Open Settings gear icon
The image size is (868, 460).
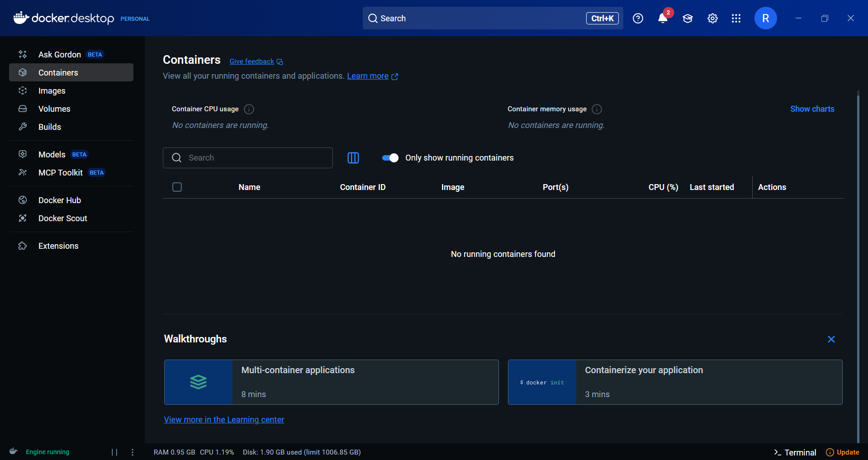point(712,18)
